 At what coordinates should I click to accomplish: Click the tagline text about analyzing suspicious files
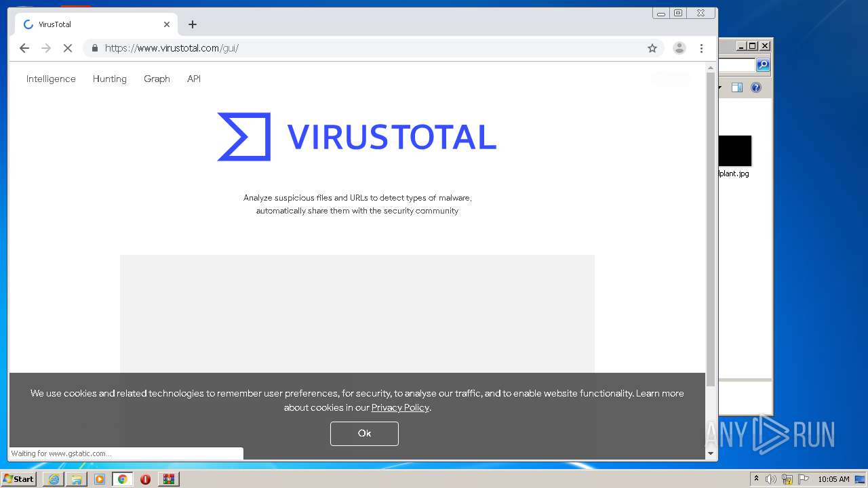click(357, 204)
